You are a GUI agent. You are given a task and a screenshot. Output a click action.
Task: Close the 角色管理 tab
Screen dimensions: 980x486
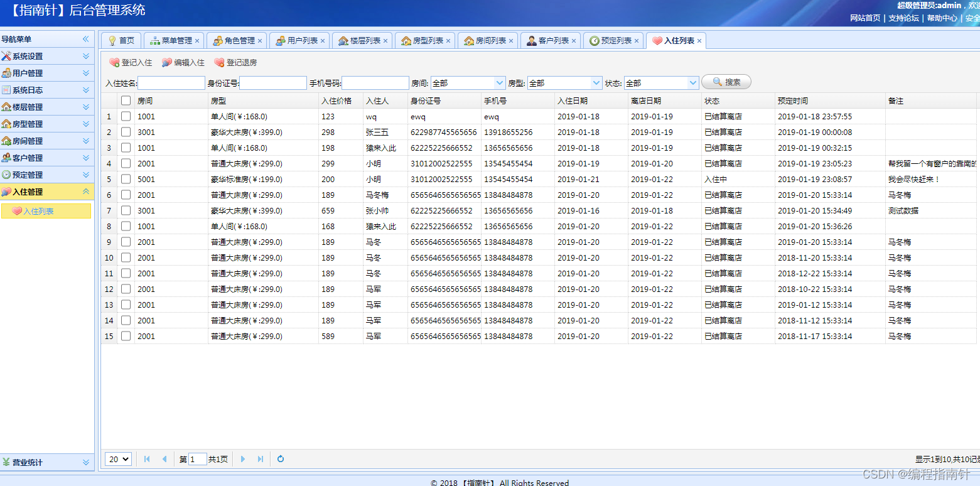pyautogui.click(x=260, y=41)
